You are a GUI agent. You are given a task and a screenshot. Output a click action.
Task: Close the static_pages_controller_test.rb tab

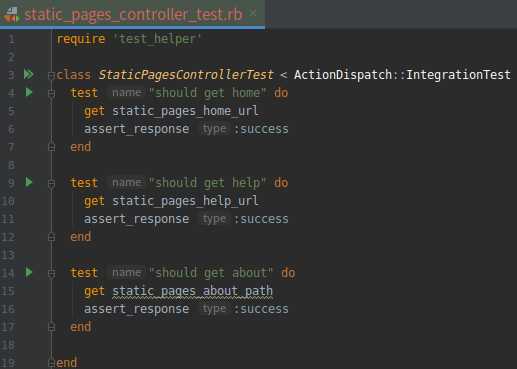[x=253, y=14]
